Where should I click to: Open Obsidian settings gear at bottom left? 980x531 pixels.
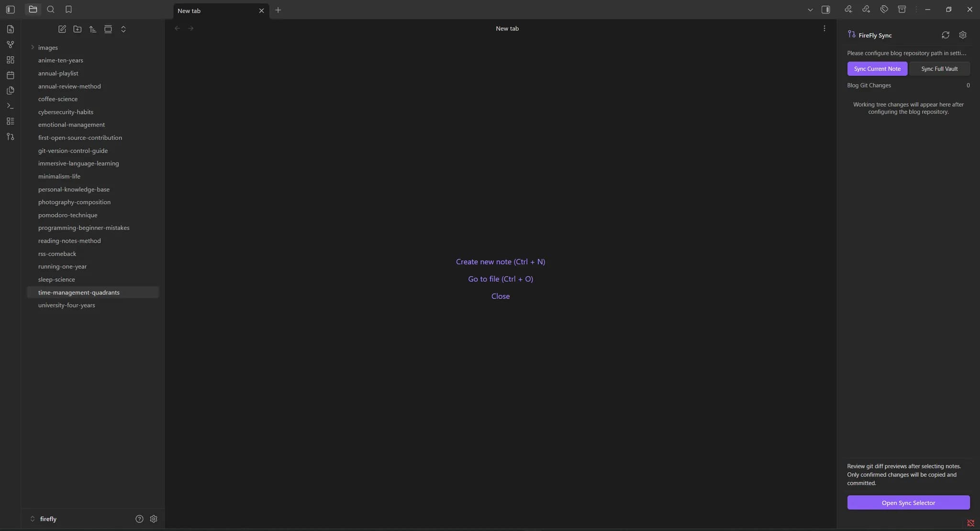[x=154, y=519]
